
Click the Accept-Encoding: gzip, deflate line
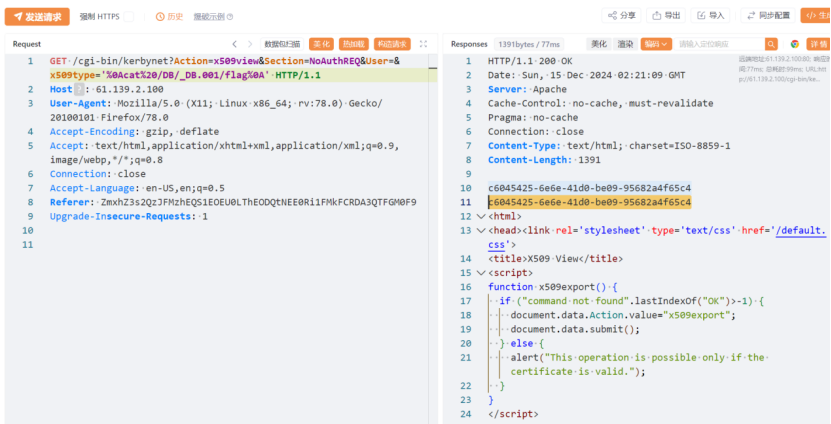pos(134,131)
